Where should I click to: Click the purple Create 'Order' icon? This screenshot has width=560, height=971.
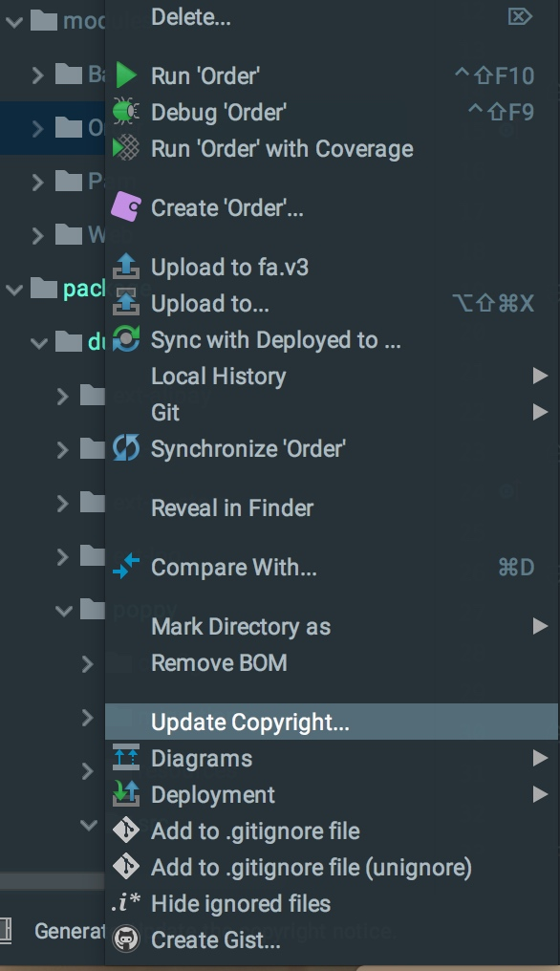coord(126,206)
